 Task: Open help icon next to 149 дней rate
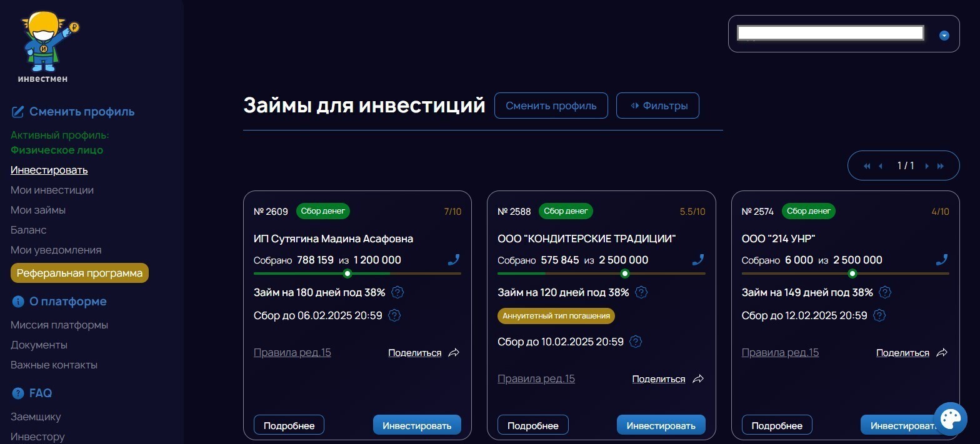(x=885, y=292)
